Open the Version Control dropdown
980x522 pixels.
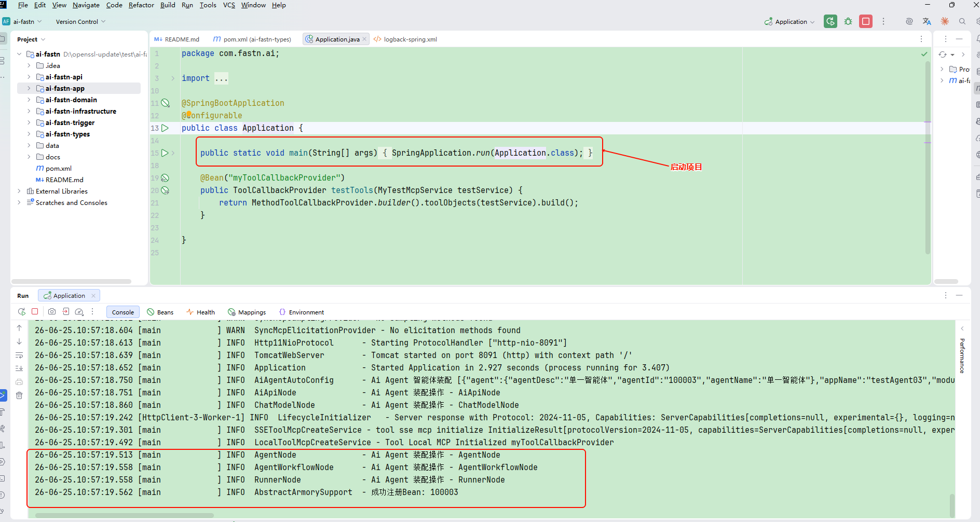(x=80, y=22)
